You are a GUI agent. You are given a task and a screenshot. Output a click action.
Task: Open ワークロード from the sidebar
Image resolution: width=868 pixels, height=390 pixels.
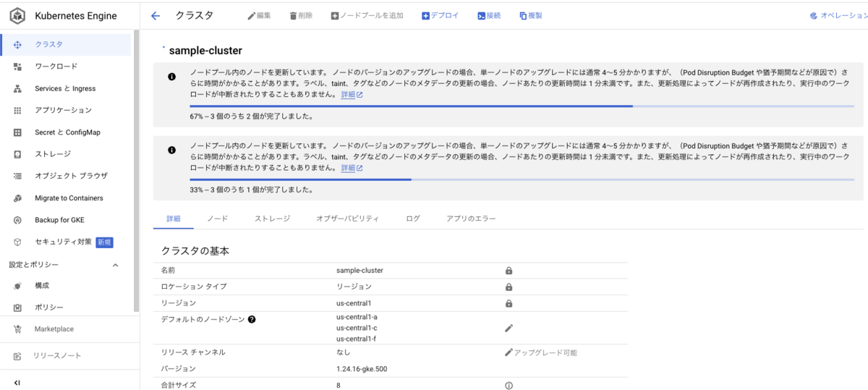pos(56,67)
